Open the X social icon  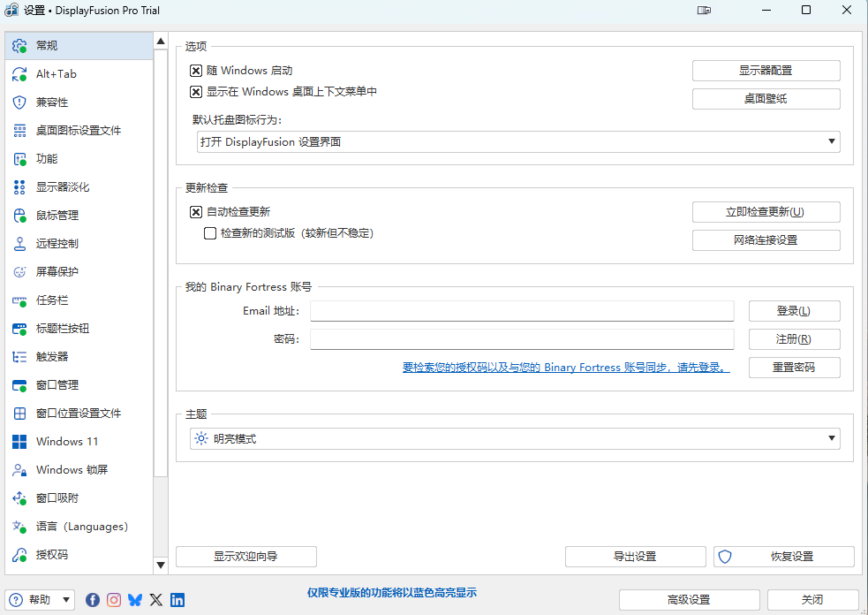coord(156,600)
